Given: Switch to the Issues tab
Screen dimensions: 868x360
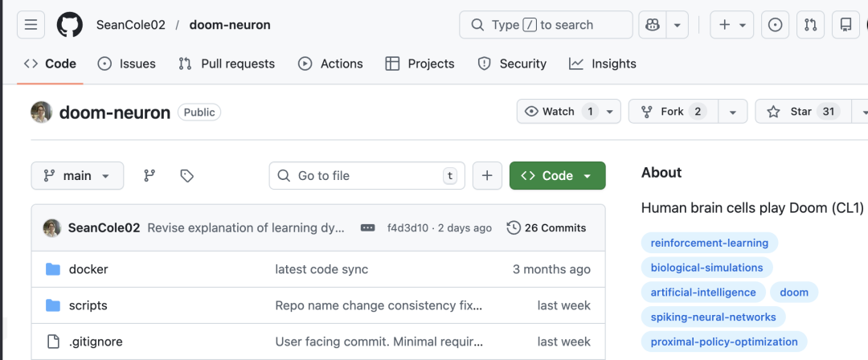Looking at the screenshot, I should click(126, 63).
